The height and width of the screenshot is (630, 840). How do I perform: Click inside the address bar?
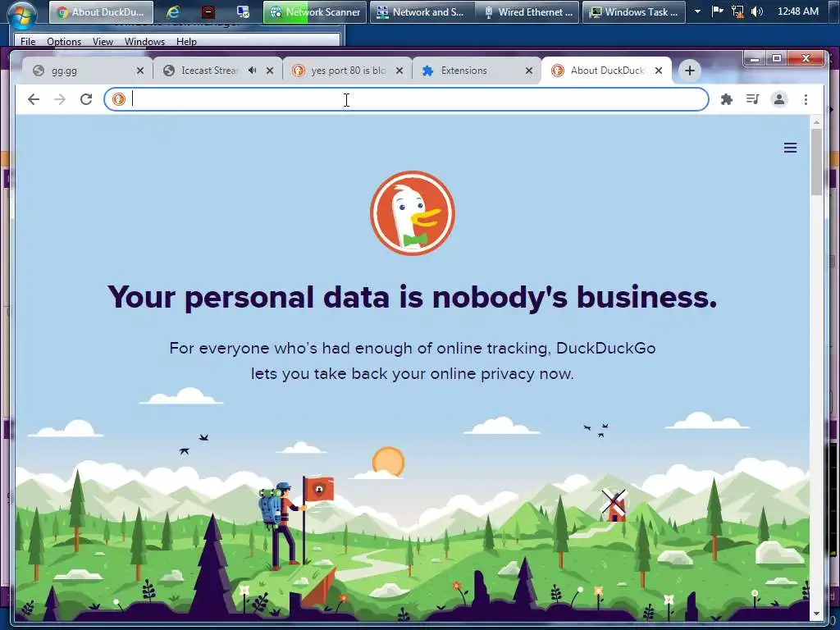click(x=406, y=99)
